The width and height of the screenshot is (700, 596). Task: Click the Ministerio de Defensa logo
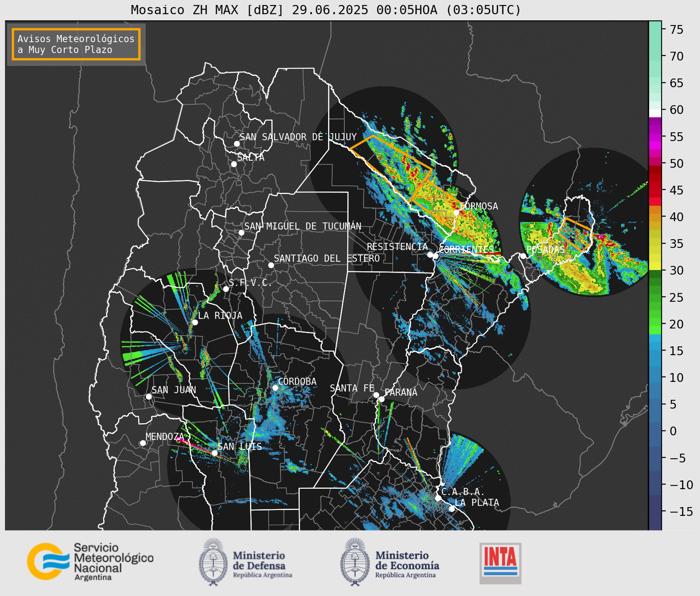coord(245,562)
